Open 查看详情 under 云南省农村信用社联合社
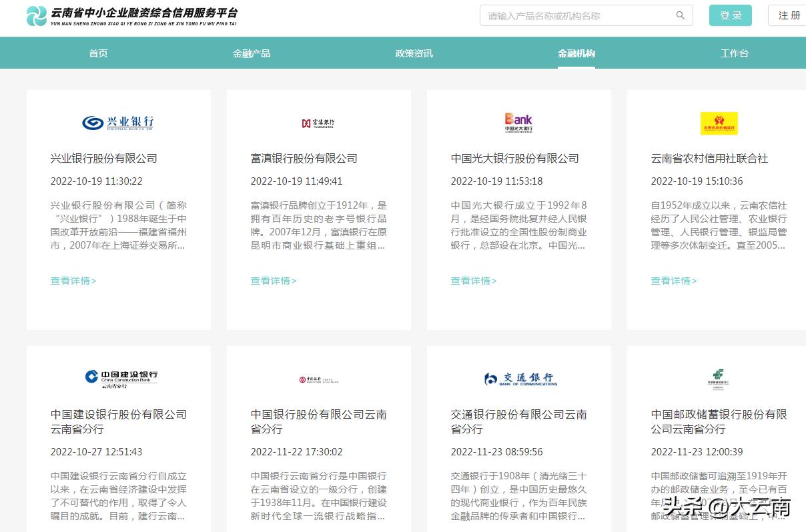 pyautogui.click(x=674, y=281)
